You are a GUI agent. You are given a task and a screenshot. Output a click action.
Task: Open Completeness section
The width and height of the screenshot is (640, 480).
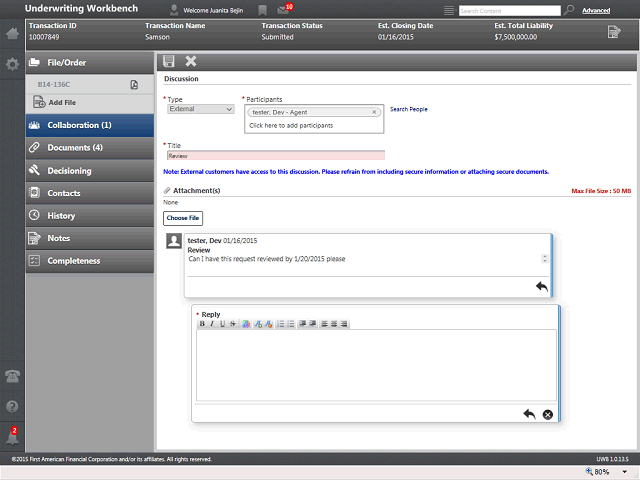pos(90,261)
